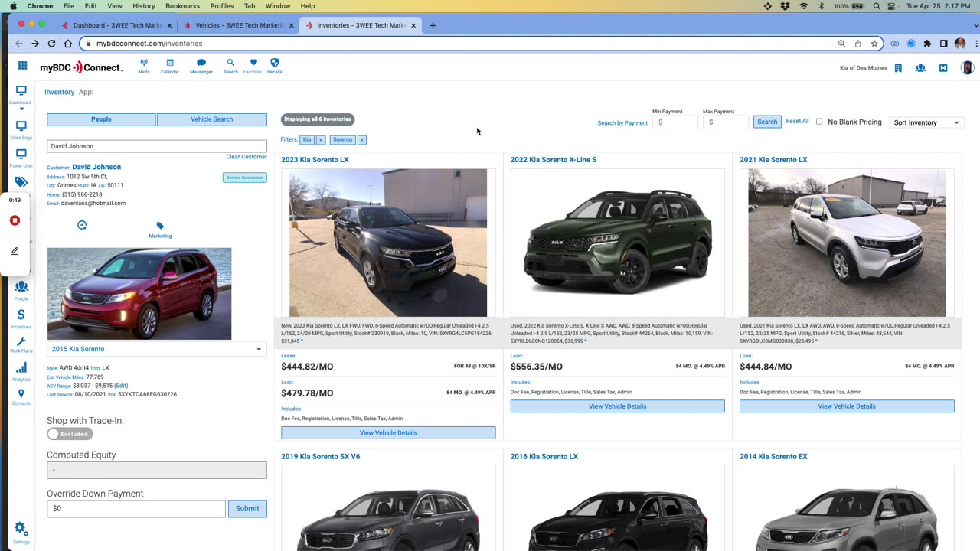980x551 pixels.
Task: Expand the Dashboard sidebar arrow
Action: tap(21, 109)
